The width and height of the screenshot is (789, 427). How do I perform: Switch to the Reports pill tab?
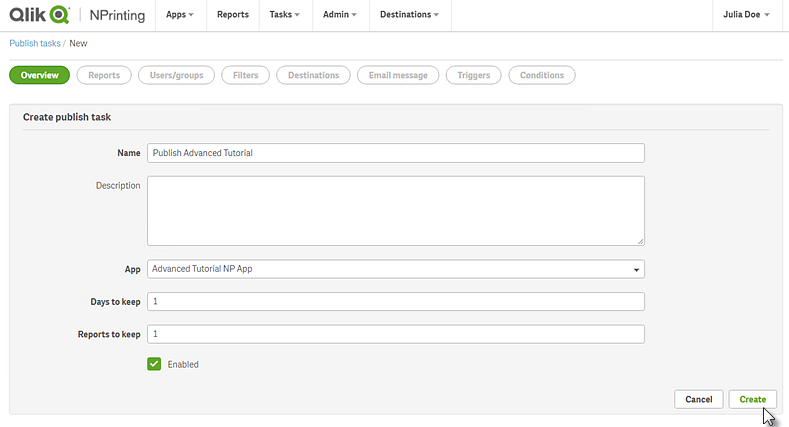[104, 75]
